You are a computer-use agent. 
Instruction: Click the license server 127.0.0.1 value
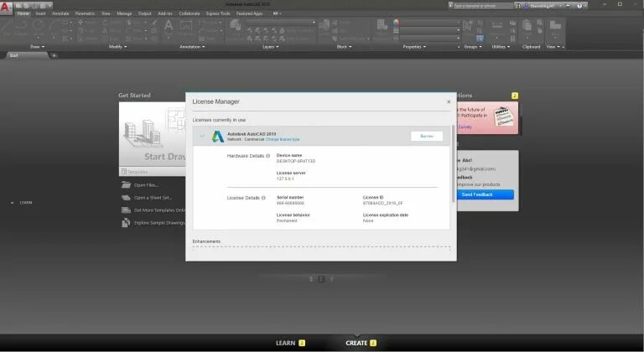pyautogui.click(x=285, y=179)
